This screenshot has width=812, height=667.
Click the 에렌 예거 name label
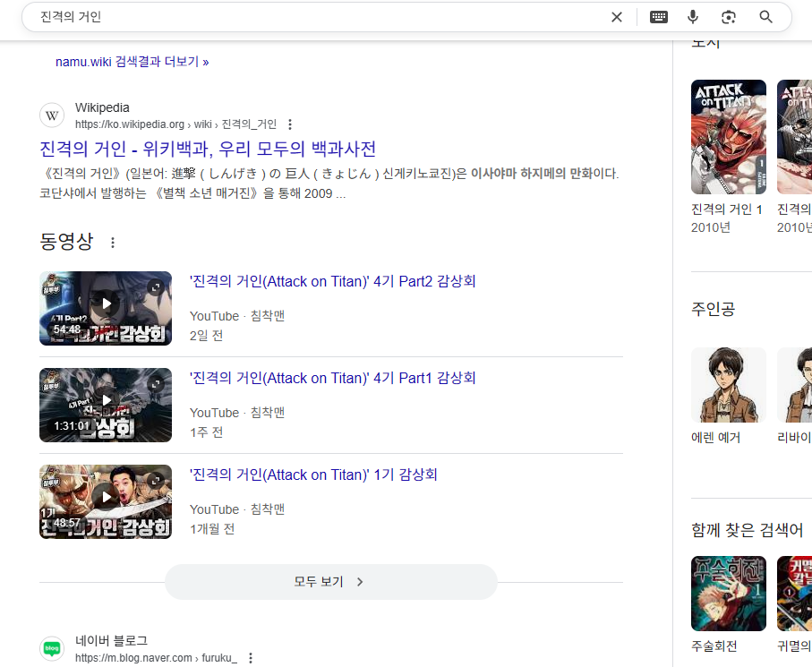pyautogui.click(x=715, y=438)
